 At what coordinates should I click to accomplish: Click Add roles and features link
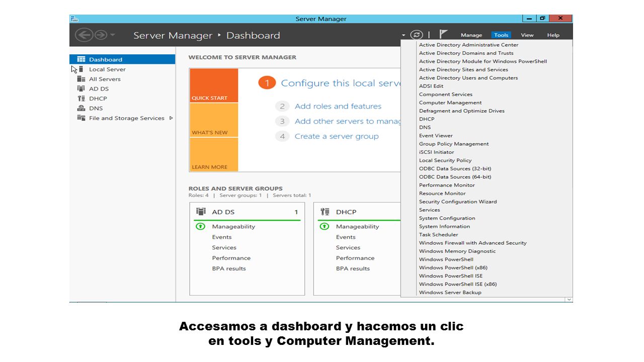(338, 106)
